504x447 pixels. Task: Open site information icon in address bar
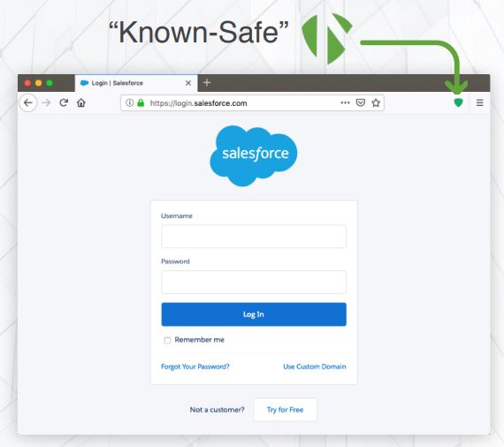[129, 102]
